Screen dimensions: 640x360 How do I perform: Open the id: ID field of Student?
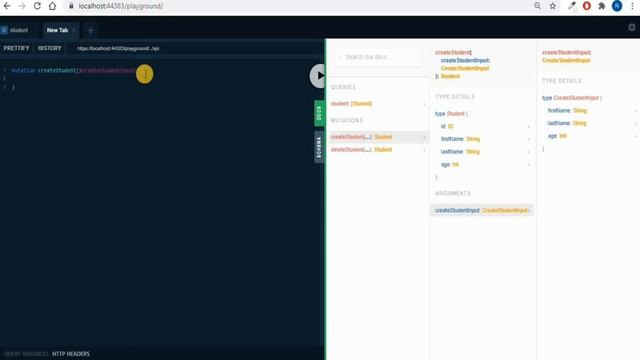(x=482, y=127)
